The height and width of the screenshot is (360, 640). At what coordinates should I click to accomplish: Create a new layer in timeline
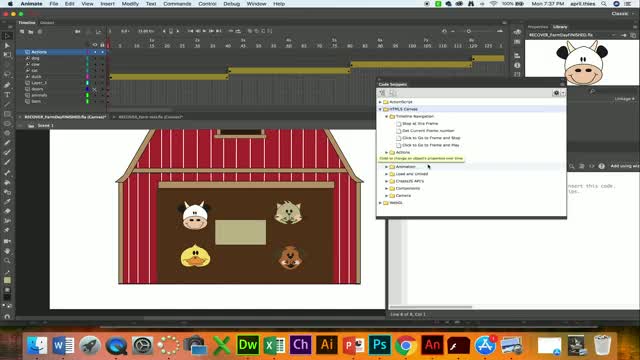point(22,31)
